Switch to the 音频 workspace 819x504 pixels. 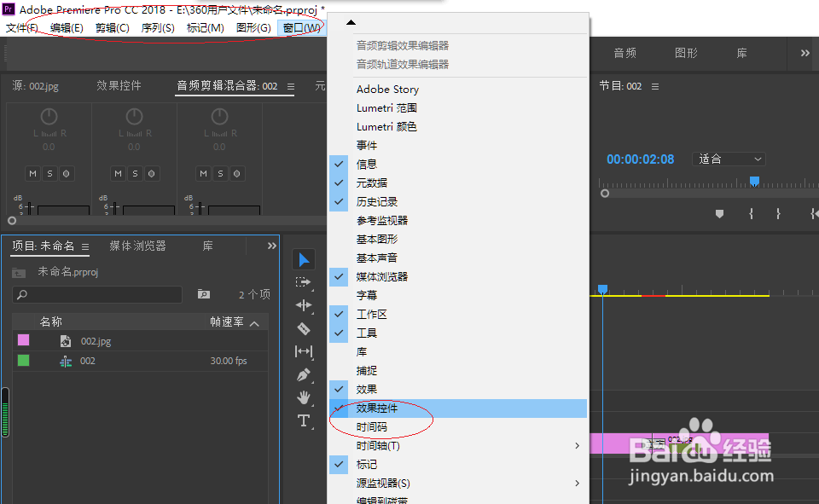(624, 53)
